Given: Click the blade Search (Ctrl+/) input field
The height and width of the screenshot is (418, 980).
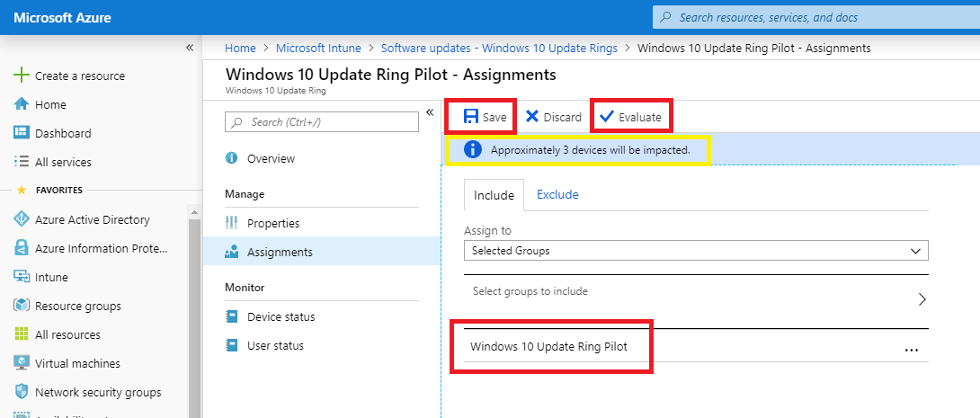Looking at the screenshot, I should point(322,122).
